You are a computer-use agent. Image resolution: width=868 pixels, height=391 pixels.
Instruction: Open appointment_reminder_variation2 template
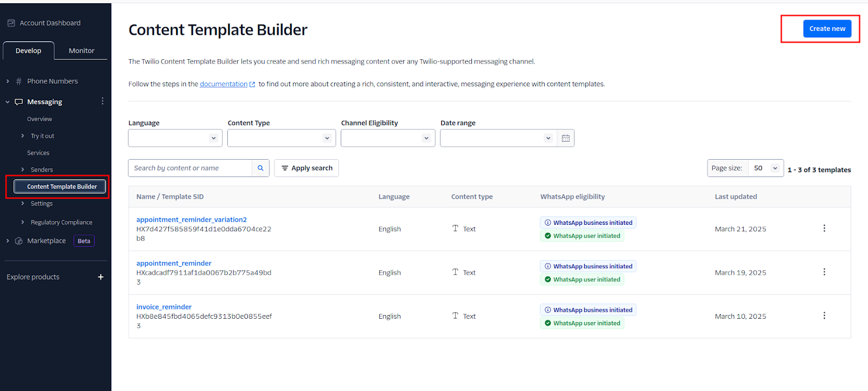click(192, 220)
